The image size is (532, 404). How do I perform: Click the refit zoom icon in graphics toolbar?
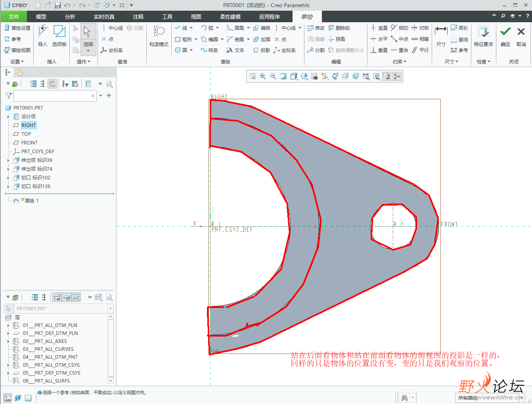(253, 76)
